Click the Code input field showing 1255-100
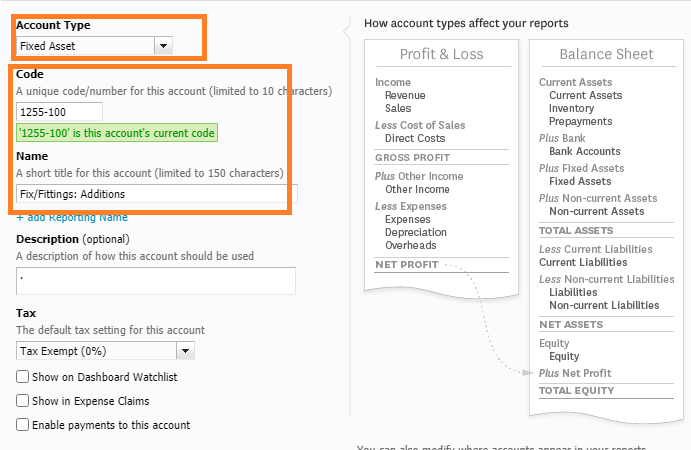Screen dimensions: 691x450 59,112
